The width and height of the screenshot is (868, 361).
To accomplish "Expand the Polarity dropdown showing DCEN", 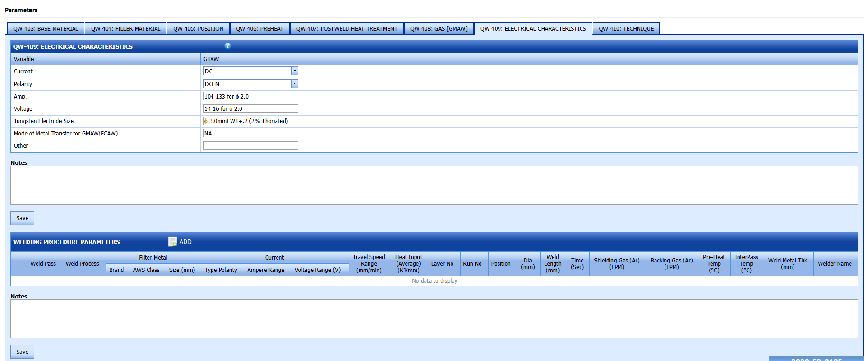I will click(294, 84).
